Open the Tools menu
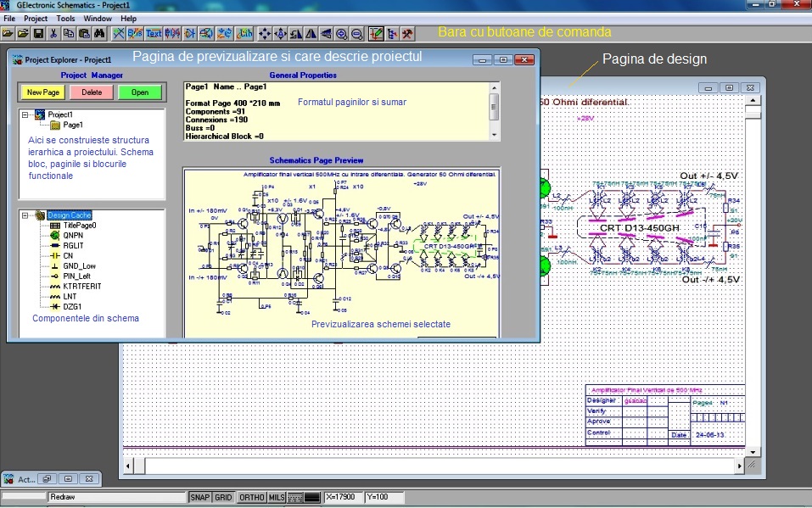 65,18
